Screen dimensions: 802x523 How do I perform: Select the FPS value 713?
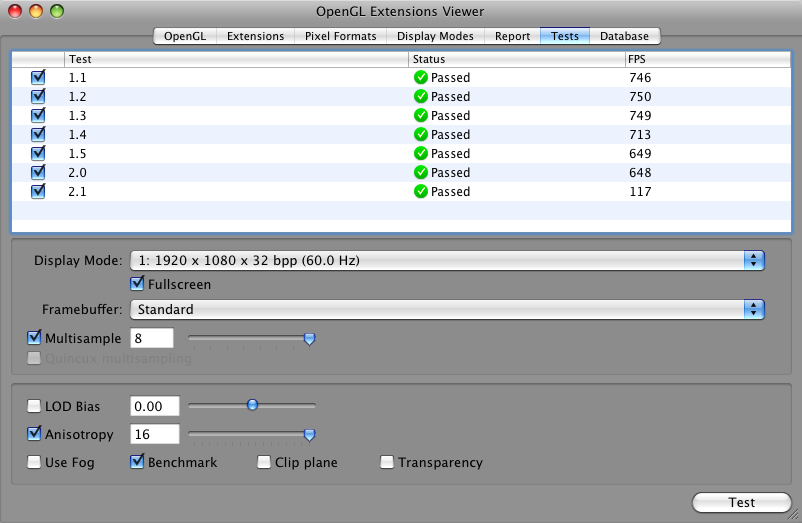click(x=640, y=134)
